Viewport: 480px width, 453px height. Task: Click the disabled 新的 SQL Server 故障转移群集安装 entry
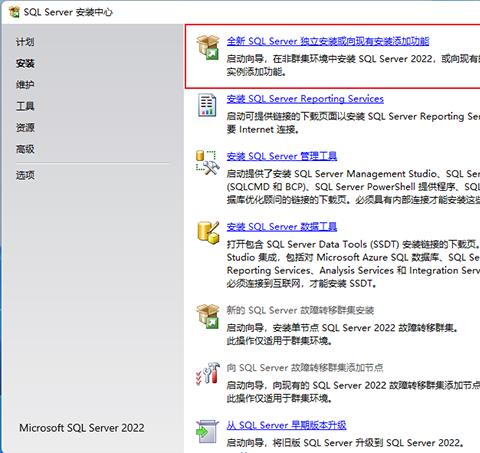click(300, 310)
